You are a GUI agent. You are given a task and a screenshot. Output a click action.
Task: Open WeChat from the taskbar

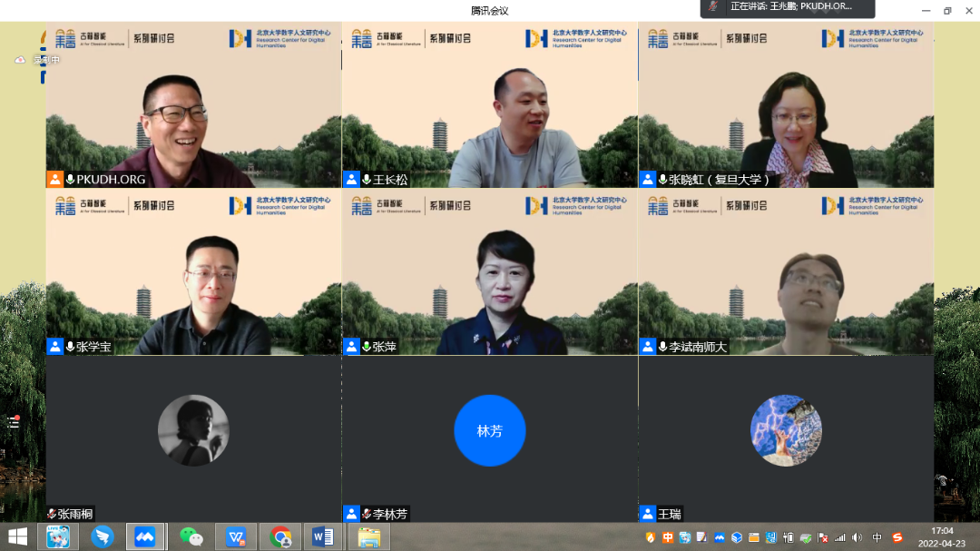pyautogui.click(x=191, y=536)
